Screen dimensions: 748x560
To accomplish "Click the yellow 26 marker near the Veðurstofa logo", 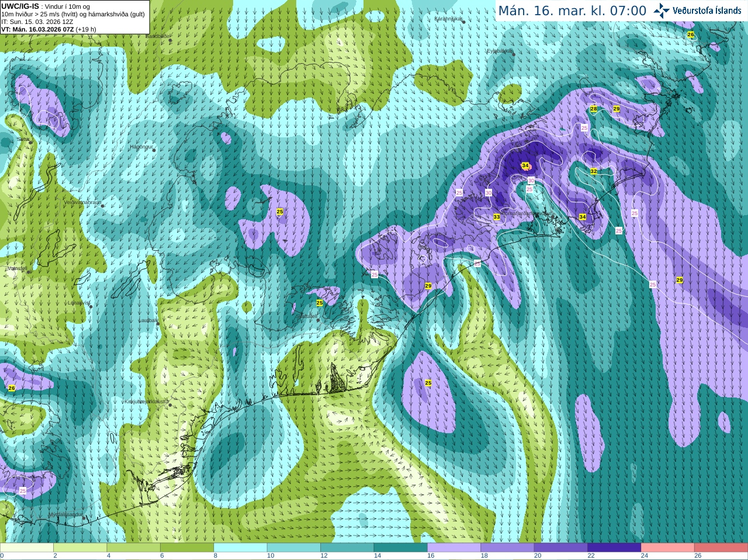I will [691, 35].
